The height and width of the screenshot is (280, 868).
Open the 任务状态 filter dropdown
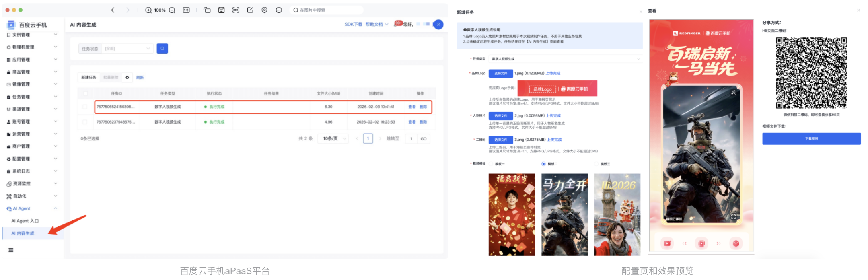[x=127, y=49]
